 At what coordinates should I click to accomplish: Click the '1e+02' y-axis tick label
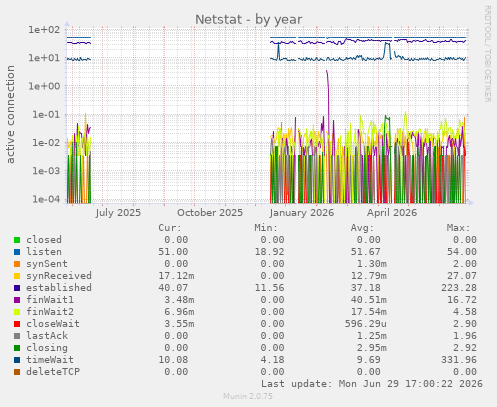click(x=44, y=30)
